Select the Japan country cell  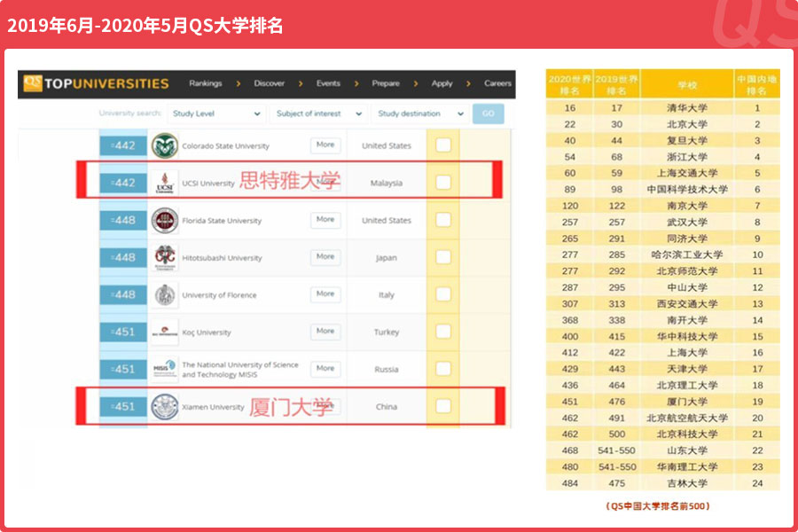[x=387, y=258]
